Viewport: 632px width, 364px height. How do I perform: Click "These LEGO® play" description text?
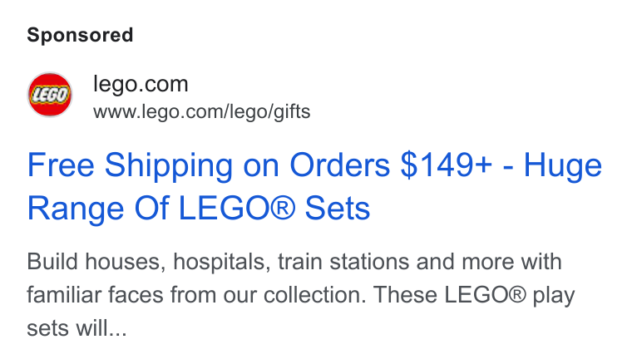pos(474,296)
